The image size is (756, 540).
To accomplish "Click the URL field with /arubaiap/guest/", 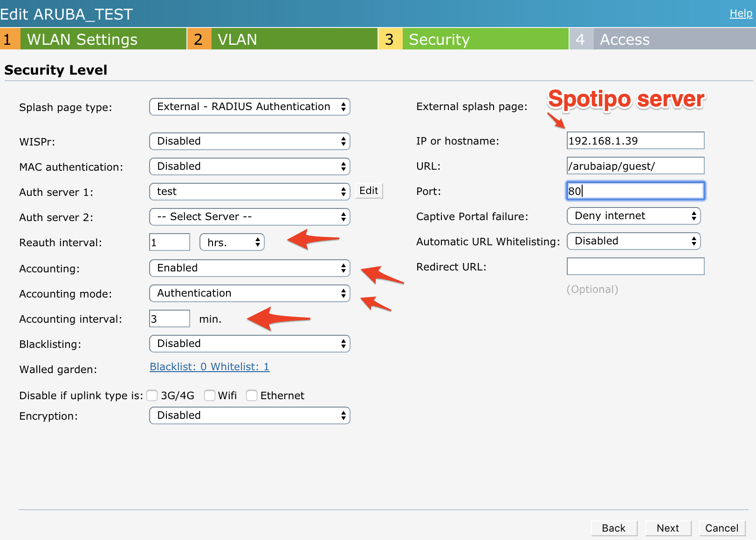I will tap(635, 166).
